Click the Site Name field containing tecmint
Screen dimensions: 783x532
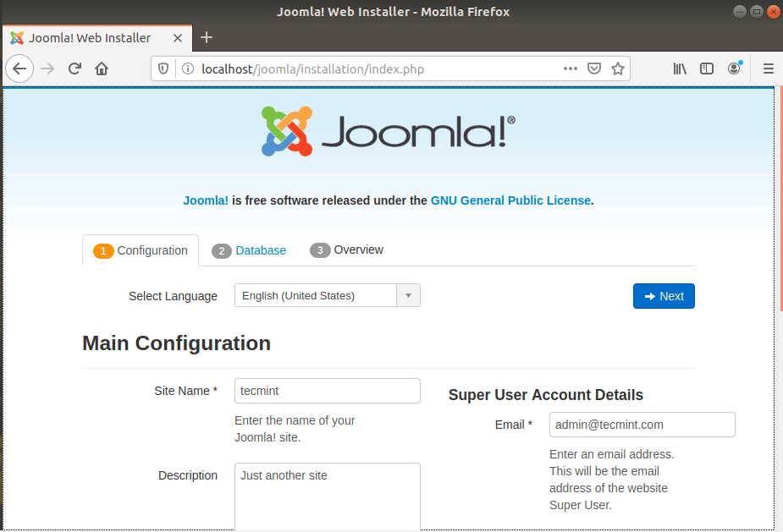[x=327, y=391]
